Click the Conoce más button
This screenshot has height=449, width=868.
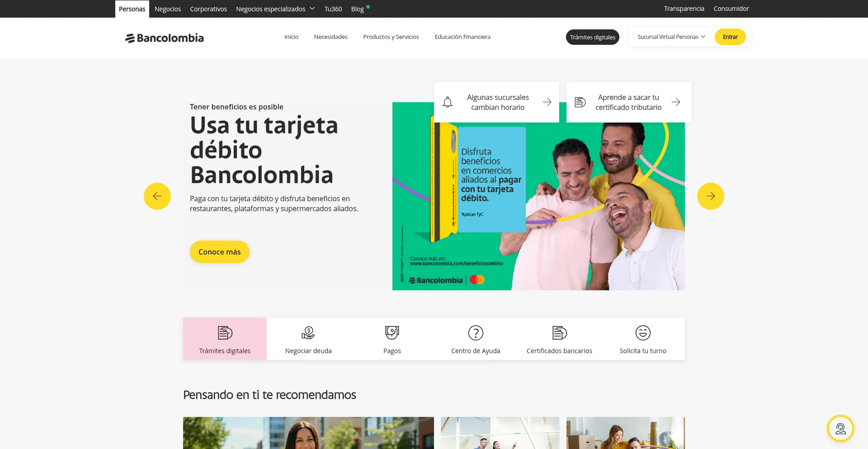pos(220,252)
